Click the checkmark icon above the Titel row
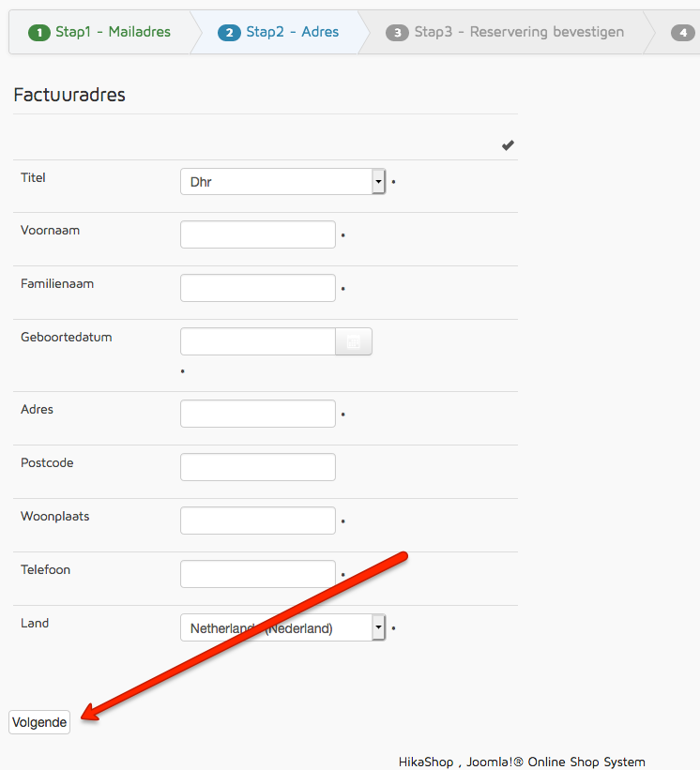Viewport: 700px width, 770px height. [x=508, y=145]
